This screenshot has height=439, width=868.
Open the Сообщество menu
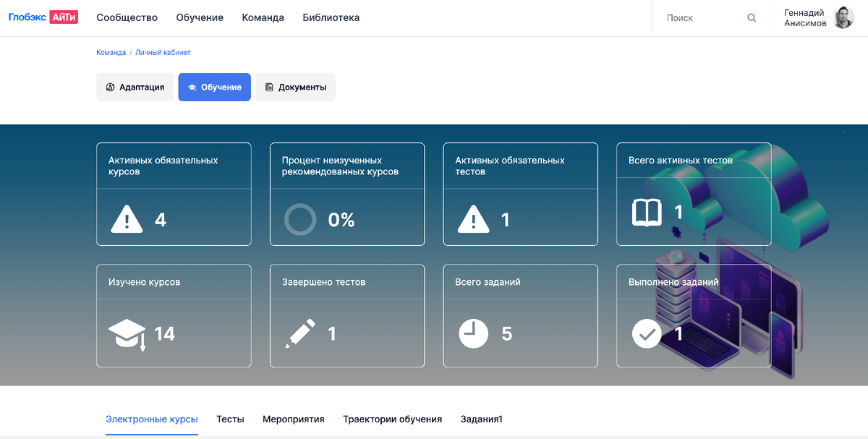127,17
